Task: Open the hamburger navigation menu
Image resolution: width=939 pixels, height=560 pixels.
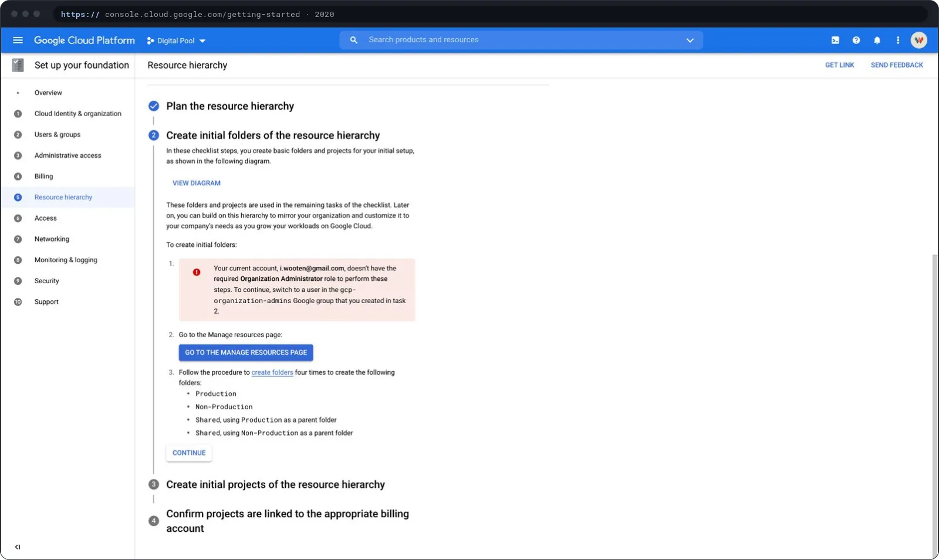Action: coord(18,40)
